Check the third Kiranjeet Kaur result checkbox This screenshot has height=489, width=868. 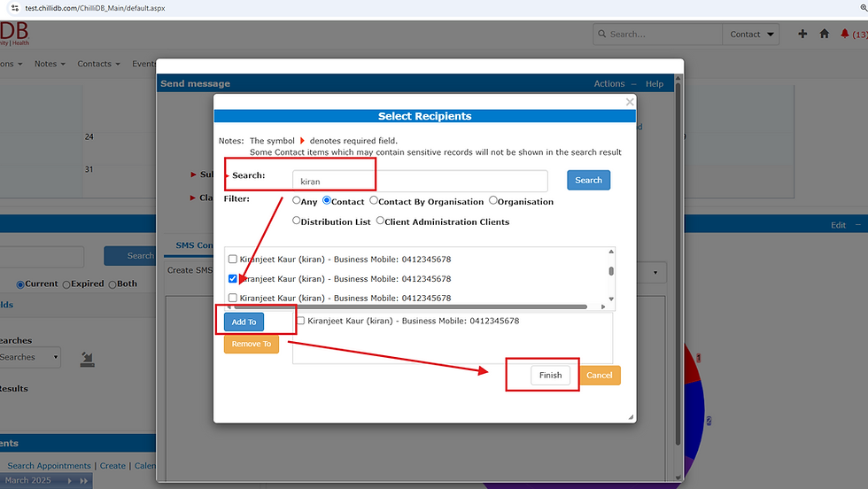coord(232,298)
